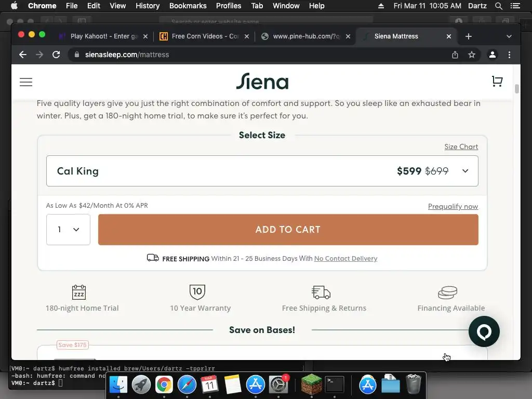Screen dimensions: 532x399
Task: Open System Preferences from the dock
Action: coord(278,385)
